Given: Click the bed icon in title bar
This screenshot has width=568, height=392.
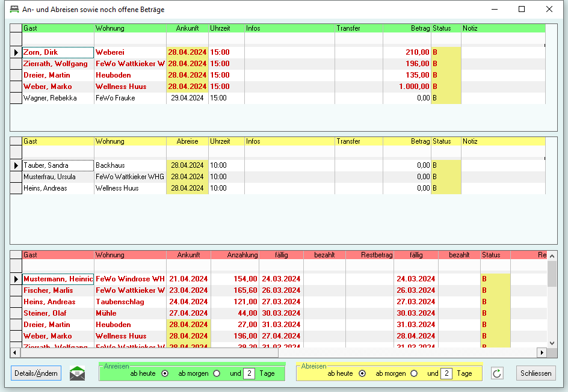Looking at the screenshot, I should [14, 9].
